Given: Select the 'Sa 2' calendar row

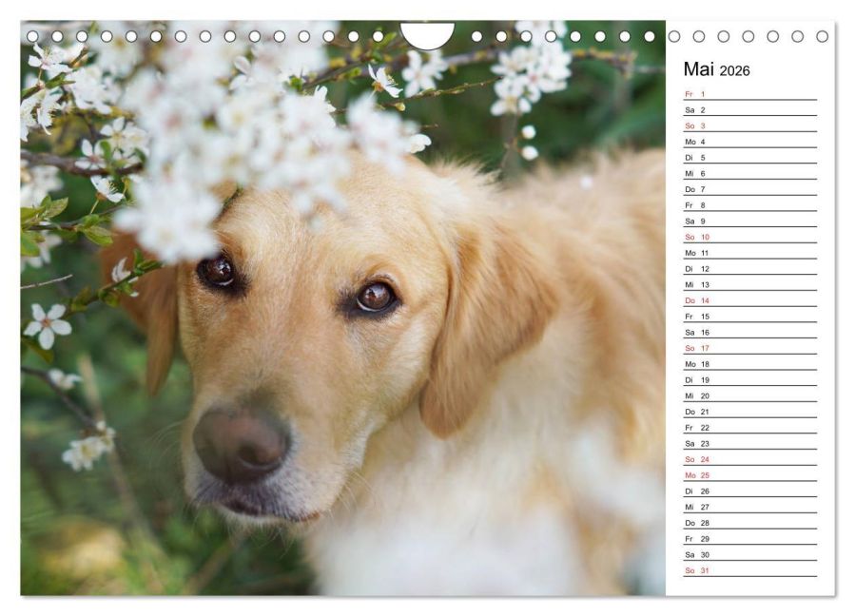Looking at the screenshot, I should tap(749, 109).
